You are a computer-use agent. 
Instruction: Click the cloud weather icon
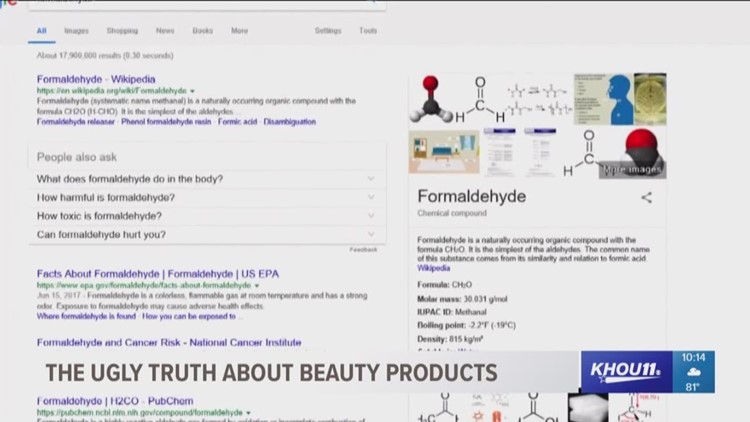tap(694, 372)
